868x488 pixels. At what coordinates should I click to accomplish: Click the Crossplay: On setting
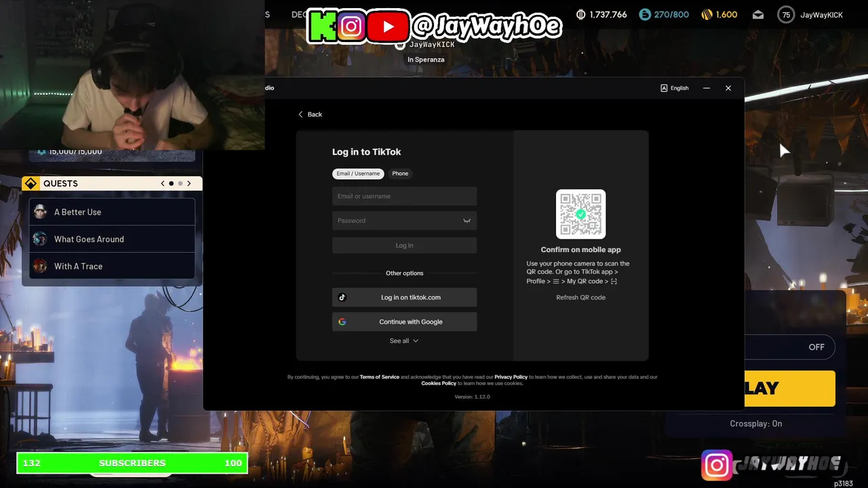coord(755,424)
